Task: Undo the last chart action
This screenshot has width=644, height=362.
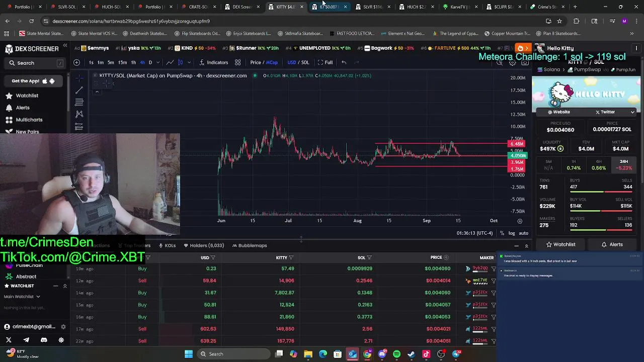Action: (344, 62)
